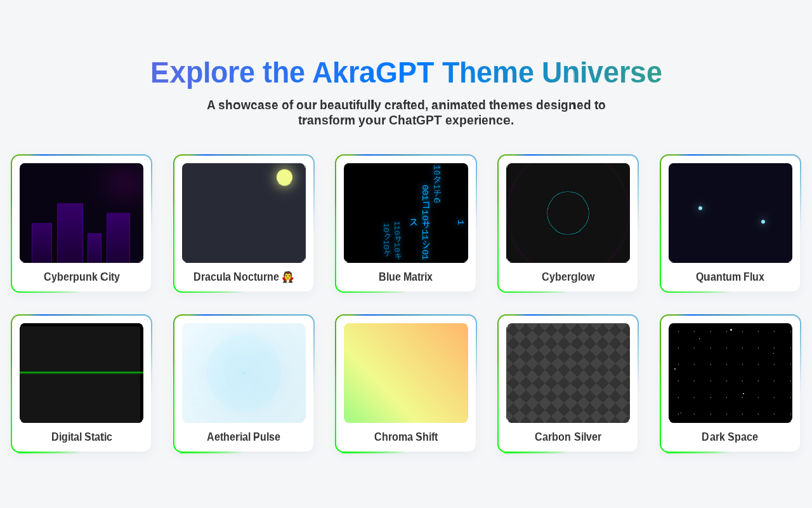Click the 'Chroma Shift' card title
Viewport: 812px width, 508px height.
coord(406,437)
